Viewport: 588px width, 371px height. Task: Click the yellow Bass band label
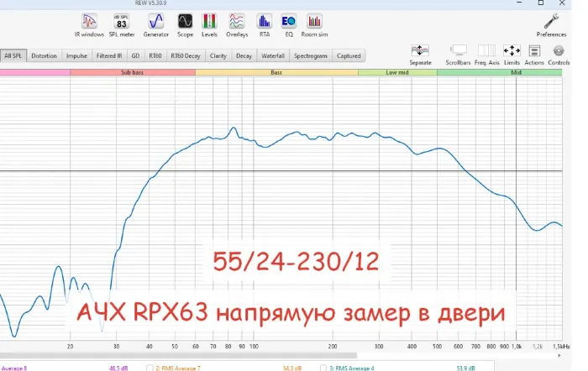tap(276, 72)
